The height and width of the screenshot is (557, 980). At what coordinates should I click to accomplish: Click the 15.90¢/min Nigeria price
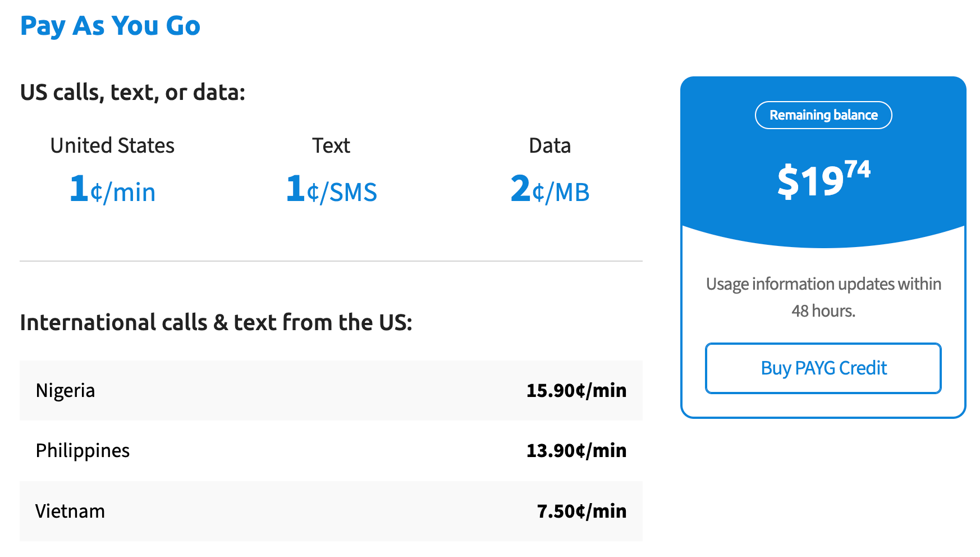(576, 391)
